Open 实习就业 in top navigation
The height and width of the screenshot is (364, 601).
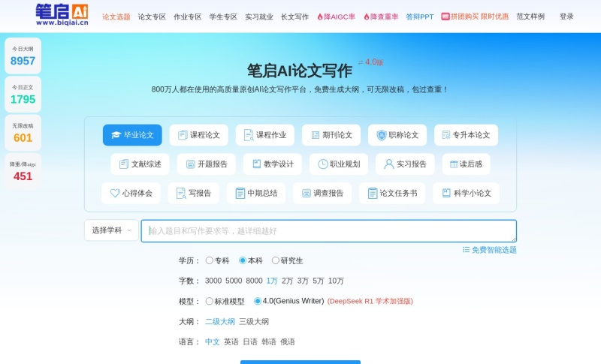pyautogui.click(x=259, y=17)
